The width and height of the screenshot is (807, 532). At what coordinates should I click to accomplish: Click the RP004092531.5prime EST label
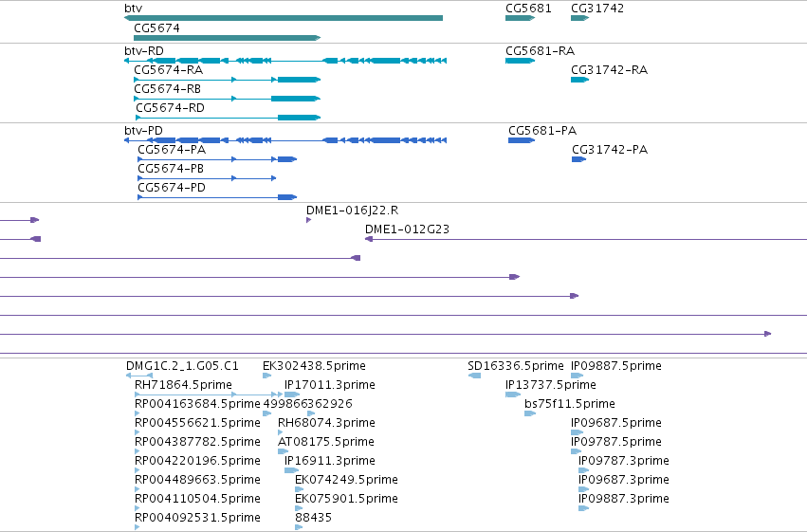pyautogui.click(x=197, y=519)
